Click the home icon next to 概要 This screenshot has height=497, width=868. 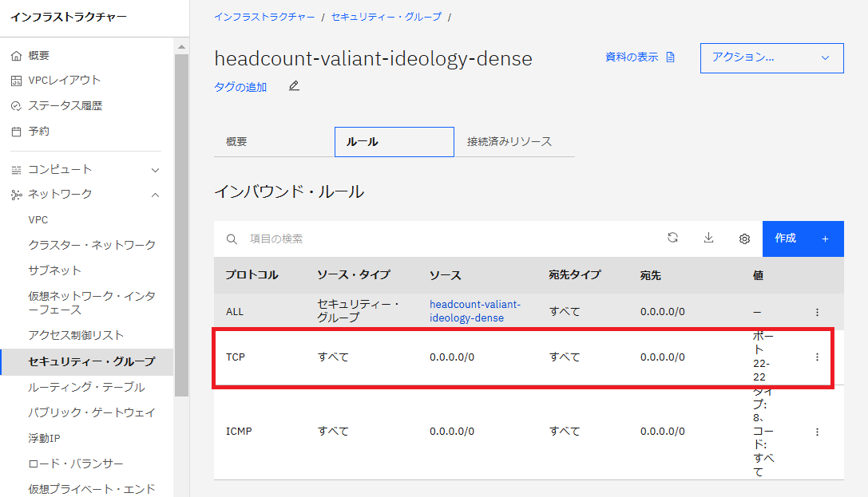[x=17, y=56]
